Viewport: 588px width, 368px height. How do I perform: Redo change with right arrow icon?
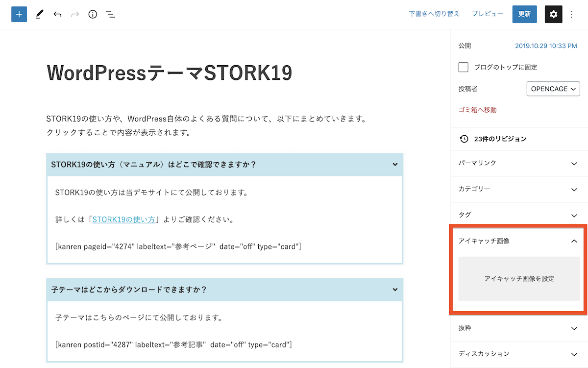[x=75, y=14]
